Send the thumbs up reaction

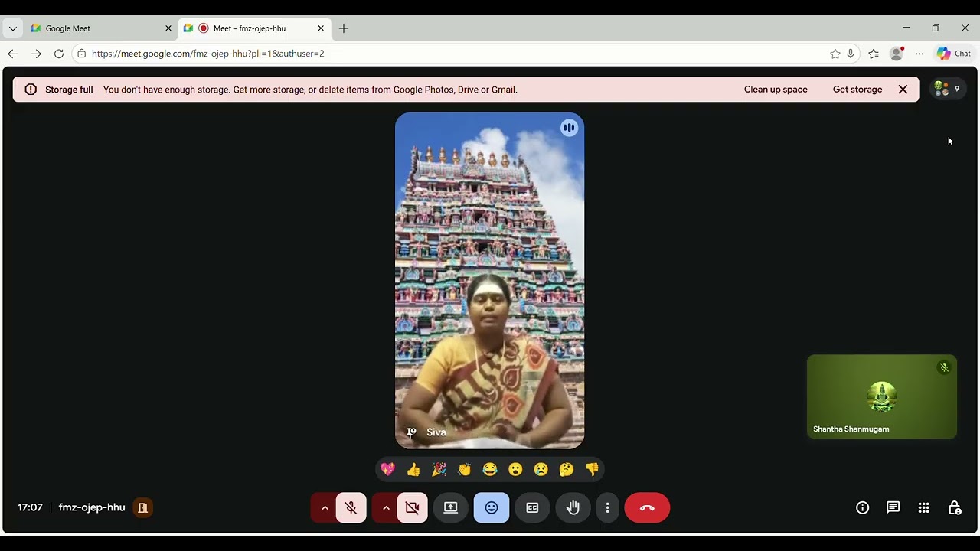tap(413, 469)
